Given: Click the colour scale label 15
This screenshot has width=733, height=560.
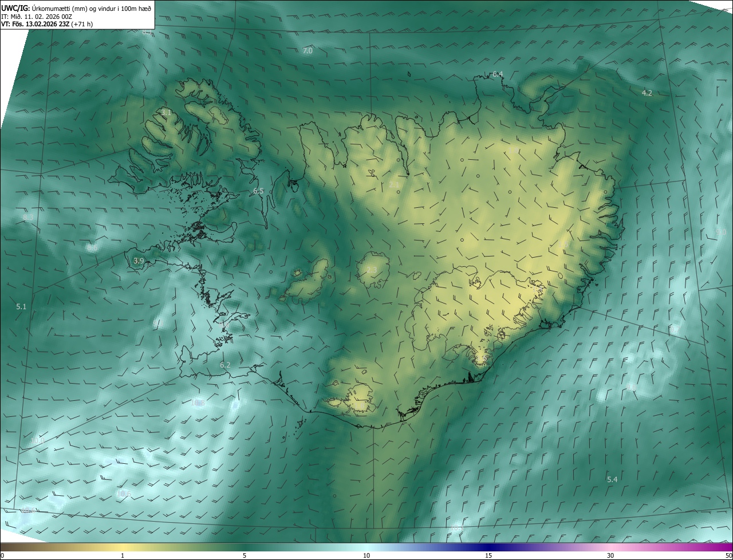Looking at the screenshot, I should pyautogui.click(x=488, y=555).
